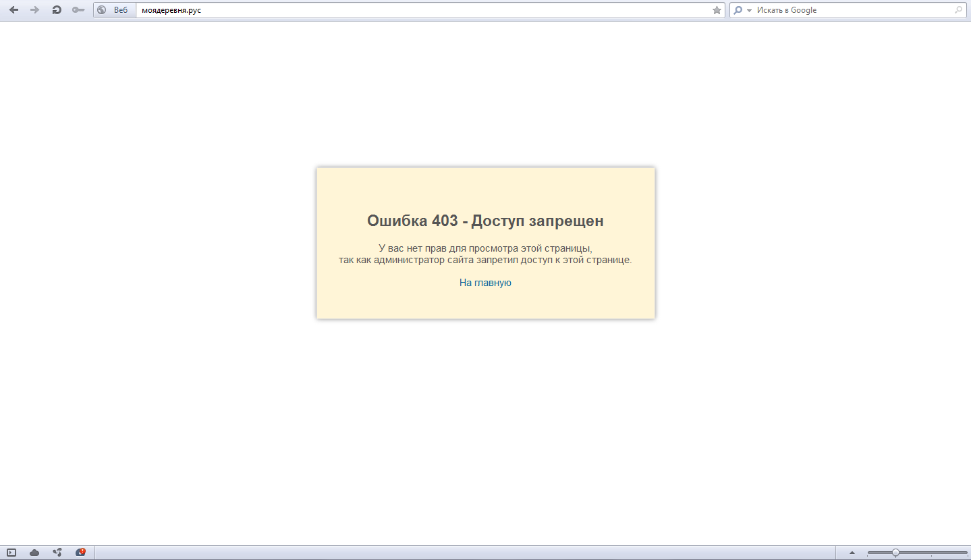Click the "Веб" label in address bar

121,10
